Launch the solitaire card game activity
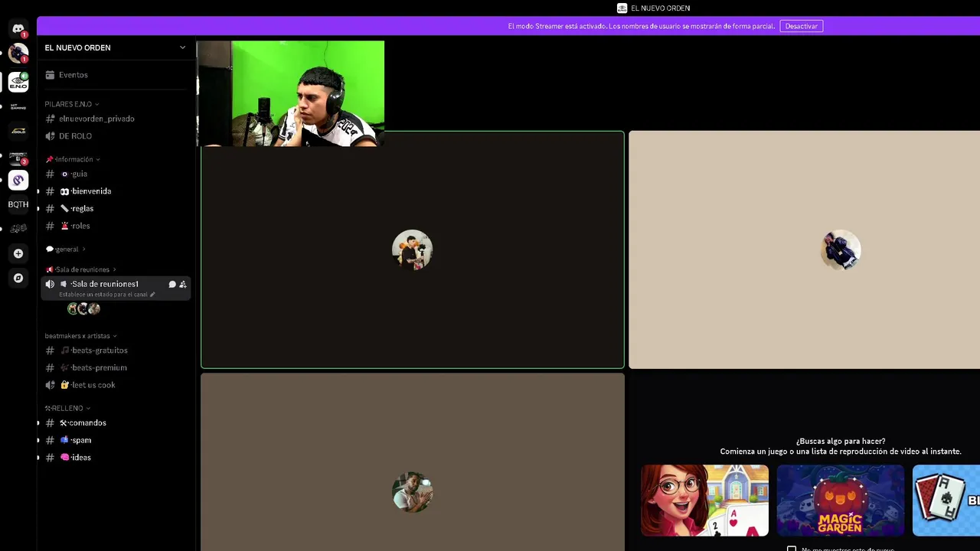The height and width of the screenshot is (551, 980). coord(704,500)
